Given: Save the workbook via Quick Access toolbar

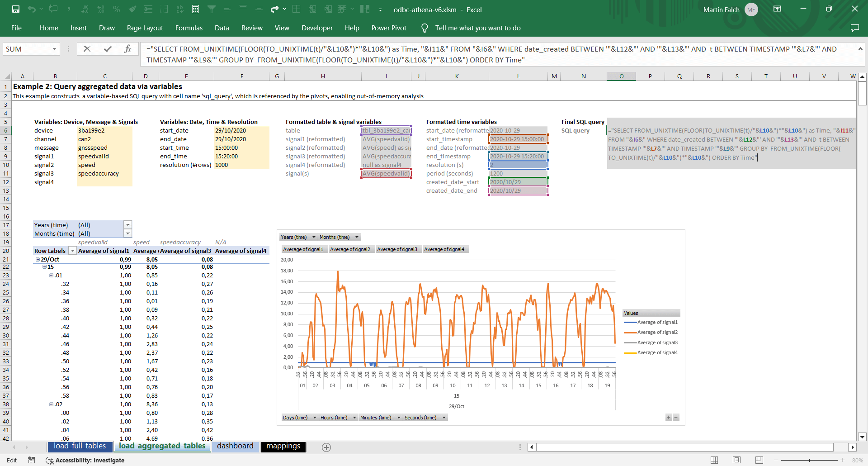Looking at the screenshot, I should [15, 9].
